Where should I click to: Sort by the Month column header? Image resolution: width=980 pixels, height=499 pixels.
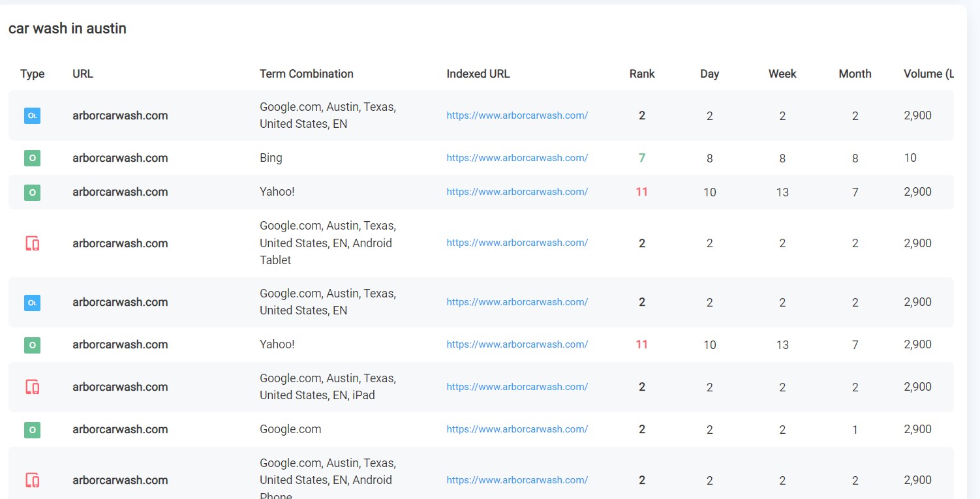pos(855,74)
